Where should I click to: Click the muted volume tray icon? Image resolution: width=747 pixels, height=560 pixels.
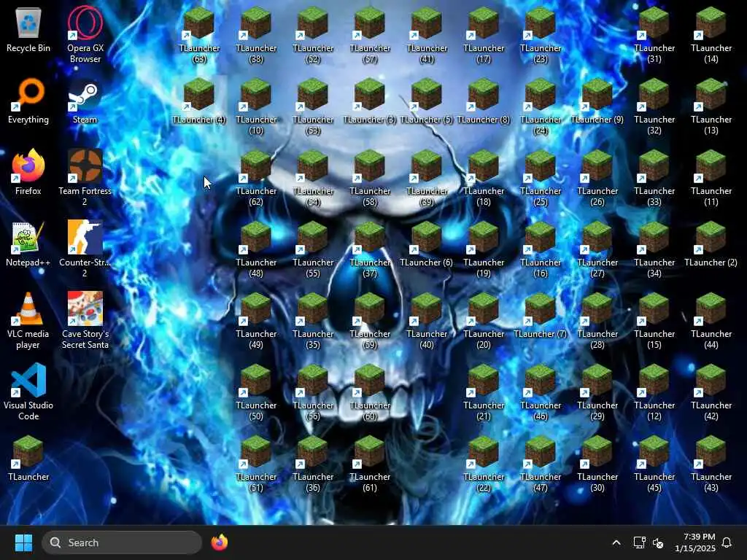pos(658,542)
